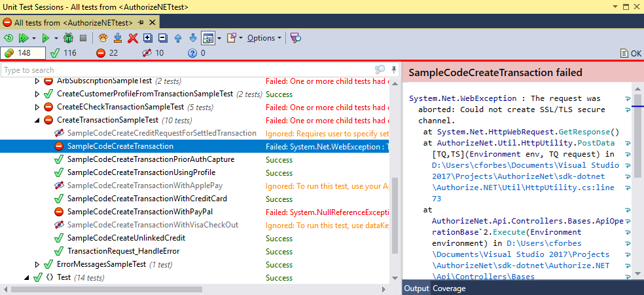
Task: Go to previous test with up arrow
Action: 178,38
